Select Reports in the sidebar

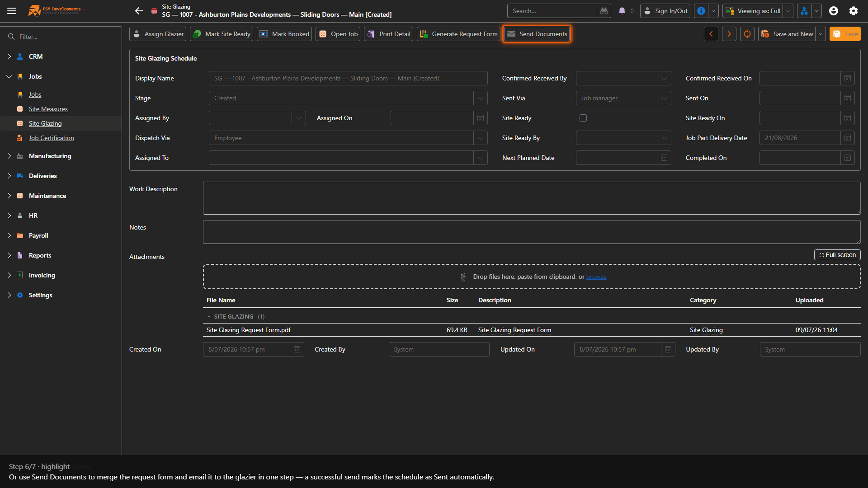(40, 255)
